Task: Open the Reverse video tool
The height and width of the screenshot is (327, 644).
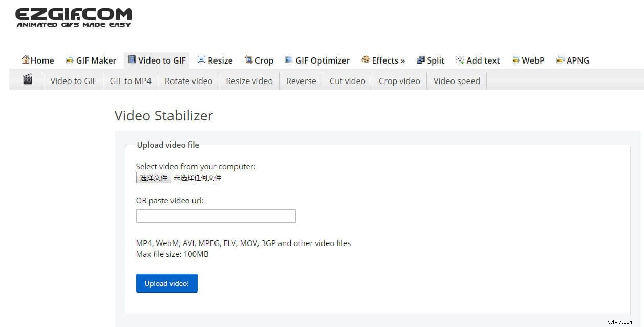Action: pyautogui.click(x=300, y=80)
